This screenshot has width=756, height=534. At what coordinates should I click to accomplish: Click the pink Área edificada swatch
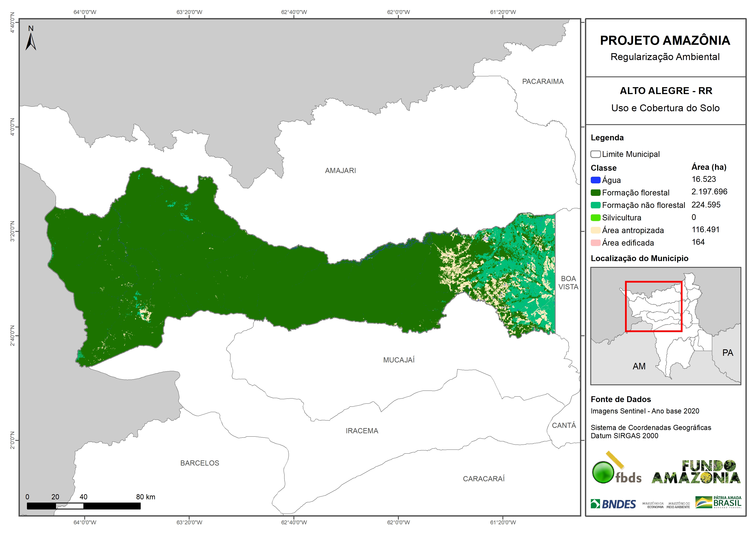595,243
